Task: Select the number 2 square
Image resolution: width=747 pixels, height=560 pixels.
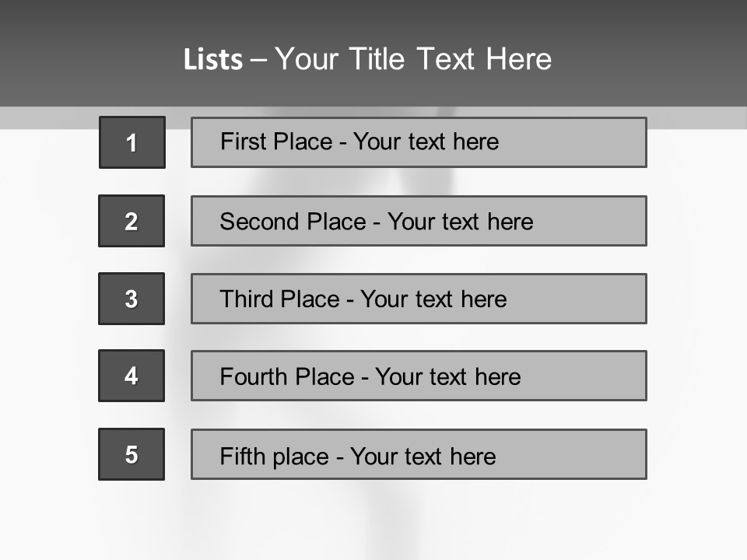Action: [x=132, y=221]
